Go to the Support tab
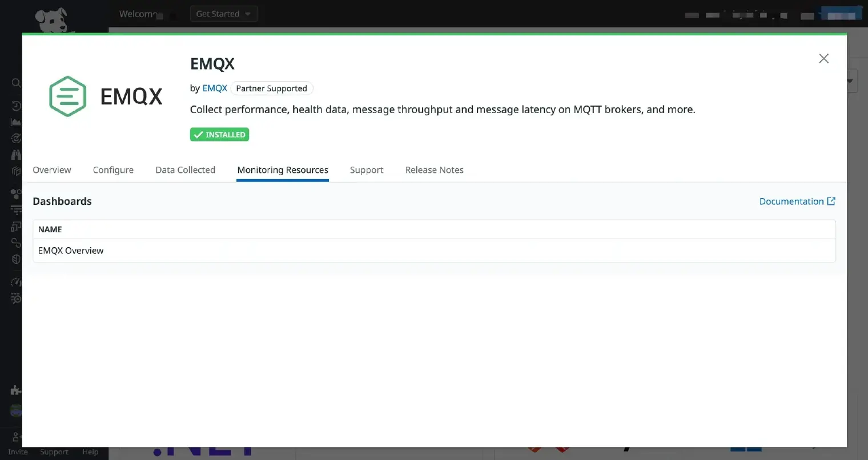868x460 pixels. tap(367, 170)
